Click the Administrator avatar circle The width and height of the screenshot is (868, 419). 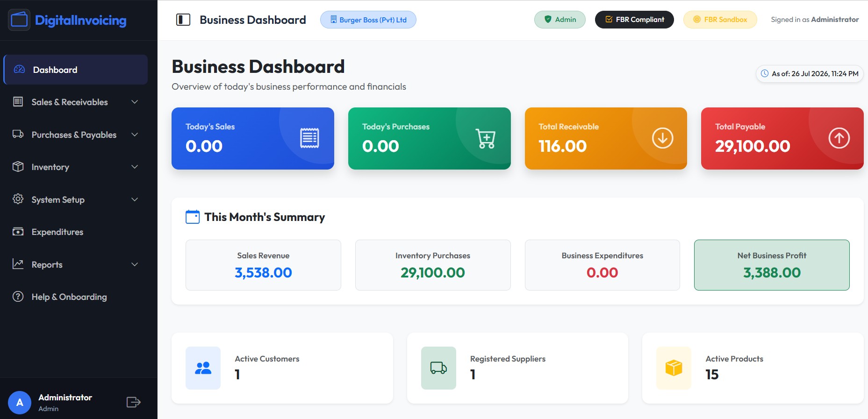tap(20, 403)
